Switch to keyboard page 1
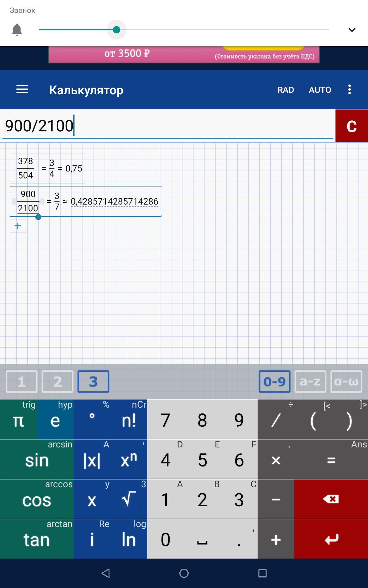 21,382
